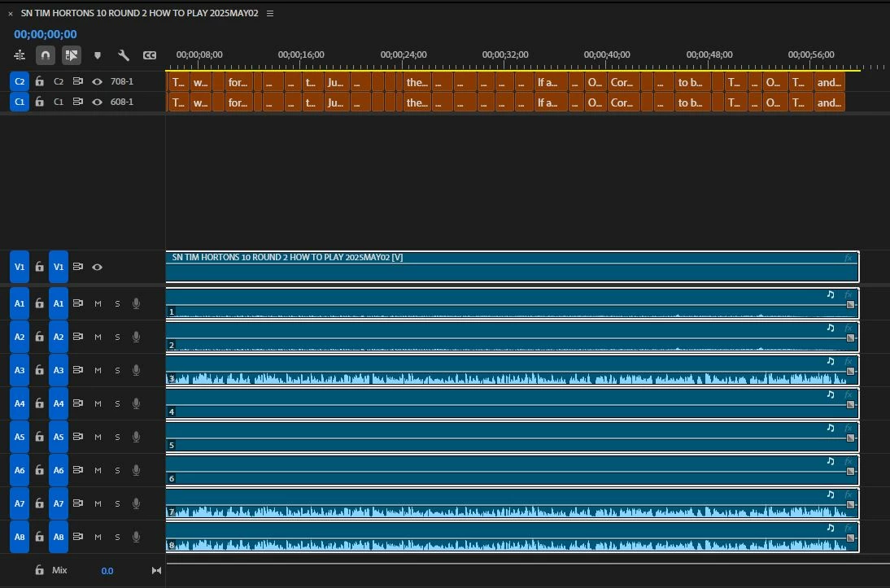The image size is (890, 588).
Task: Select the 'the...' caption on track C2
Action: (x=417, y=81)
